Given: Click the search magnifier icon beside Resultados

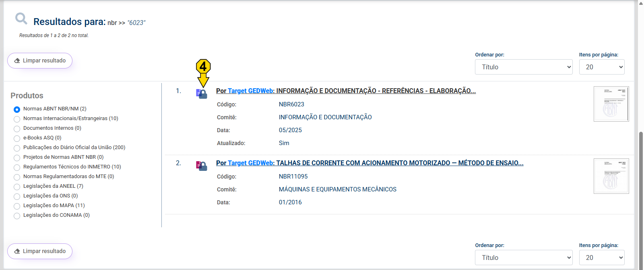Looking at the screenshot, I should pyautogui.click(x=21, y=19).
